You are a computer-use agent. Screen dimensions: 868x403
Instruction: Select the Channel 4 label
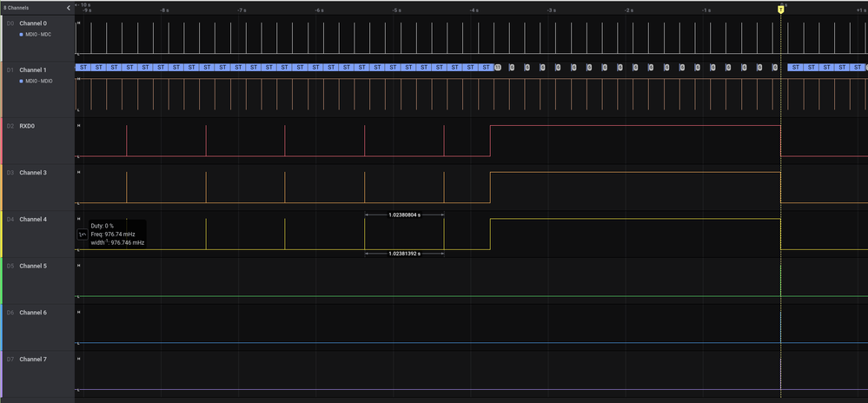[x=33, y=219]
